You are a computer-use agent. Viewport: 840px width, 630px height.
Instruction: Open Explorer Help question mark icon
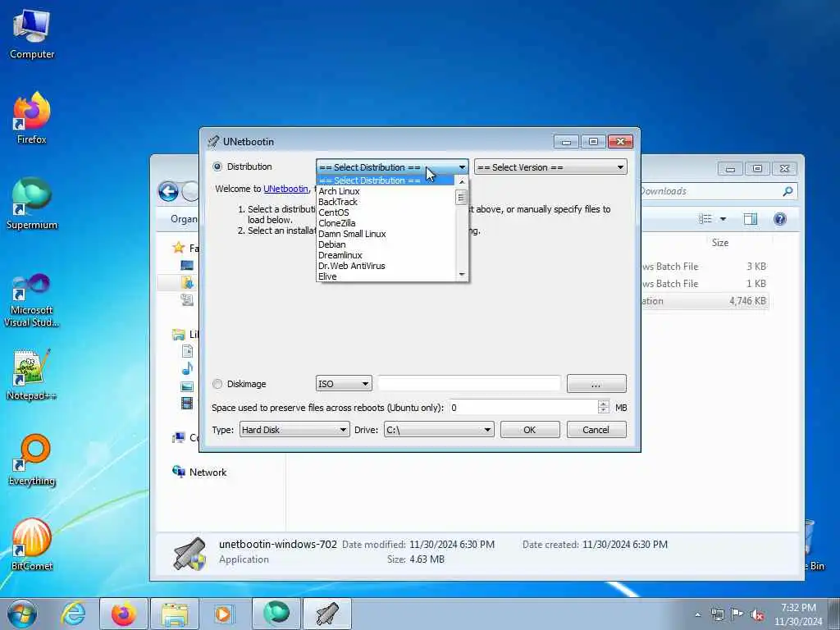coord(780,218)
